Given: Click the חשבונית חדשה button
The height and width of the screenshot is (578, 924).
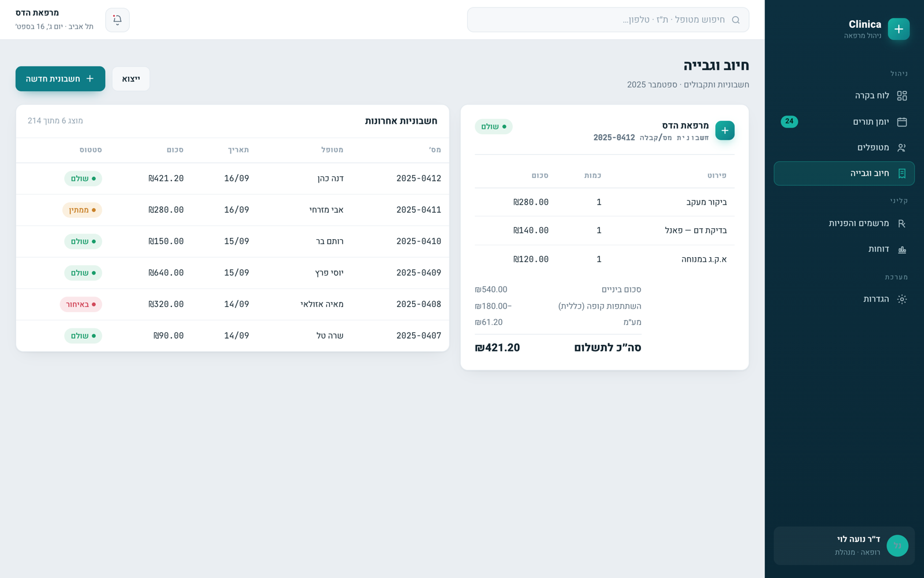Looking at the screenshot, I should click(x=61, y=79).
